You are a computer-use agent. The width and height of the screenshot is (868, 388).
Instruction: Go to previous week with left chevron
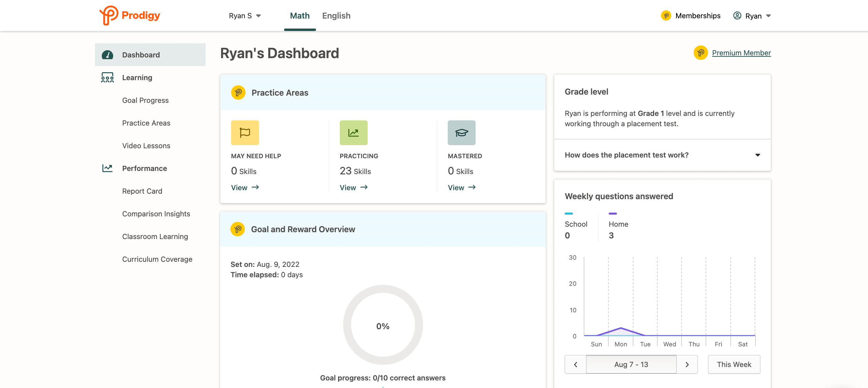tap(575, 364)
